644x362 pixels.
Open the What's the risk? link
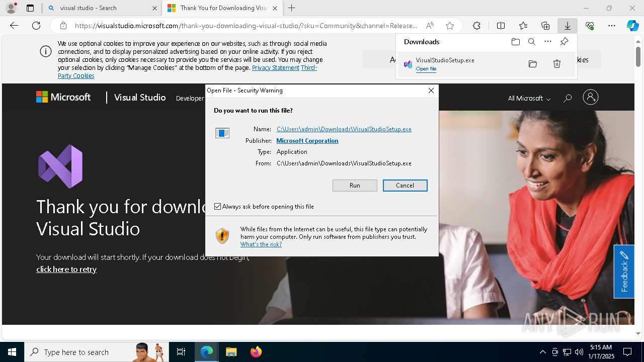click(x=261, y=244)
